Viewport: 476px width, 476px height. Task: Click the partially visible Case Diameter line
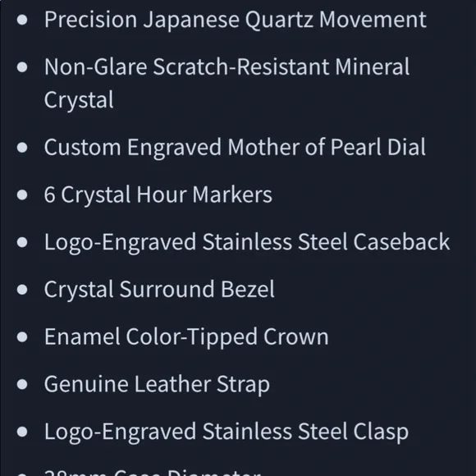(x=153, y=473)
